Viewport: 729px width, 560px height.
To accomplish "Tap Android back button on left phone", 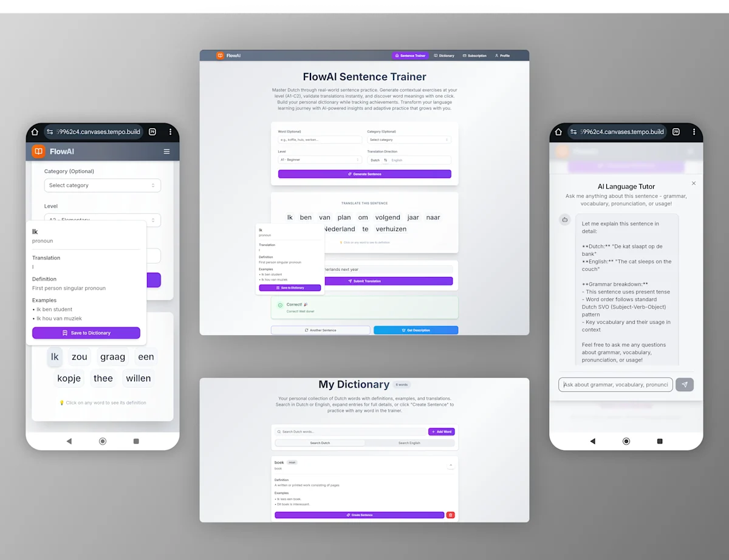I will point(69,441).
